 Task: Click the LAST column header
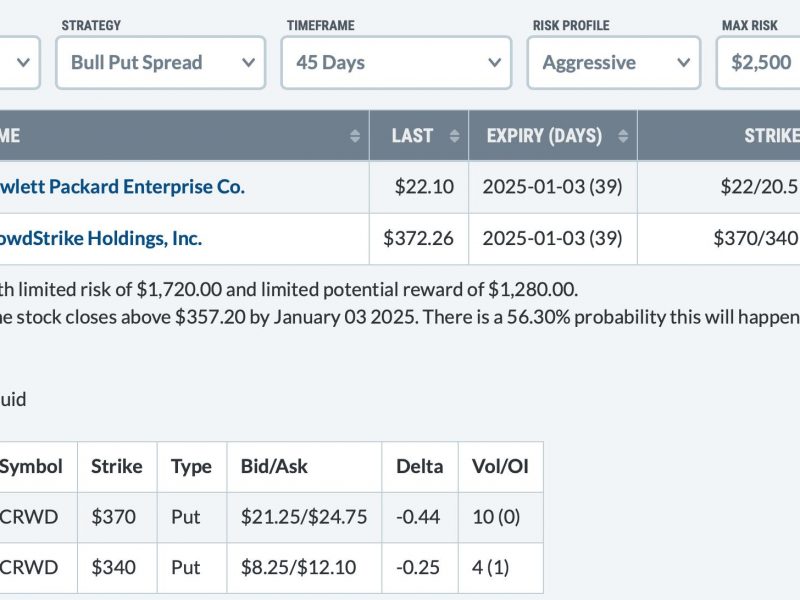pos(419,136)
